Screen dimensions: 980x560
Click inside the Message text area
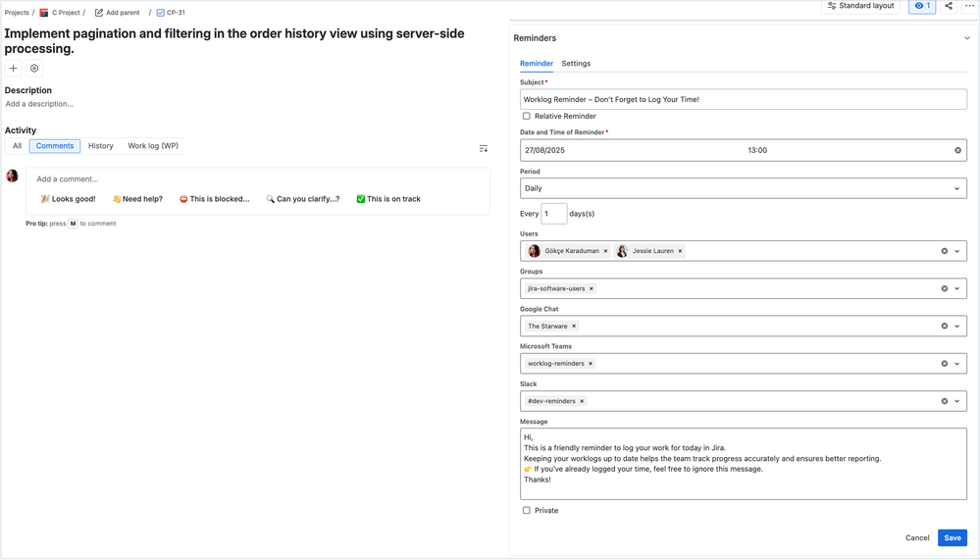pyautogui.click(x=744, y=464)
